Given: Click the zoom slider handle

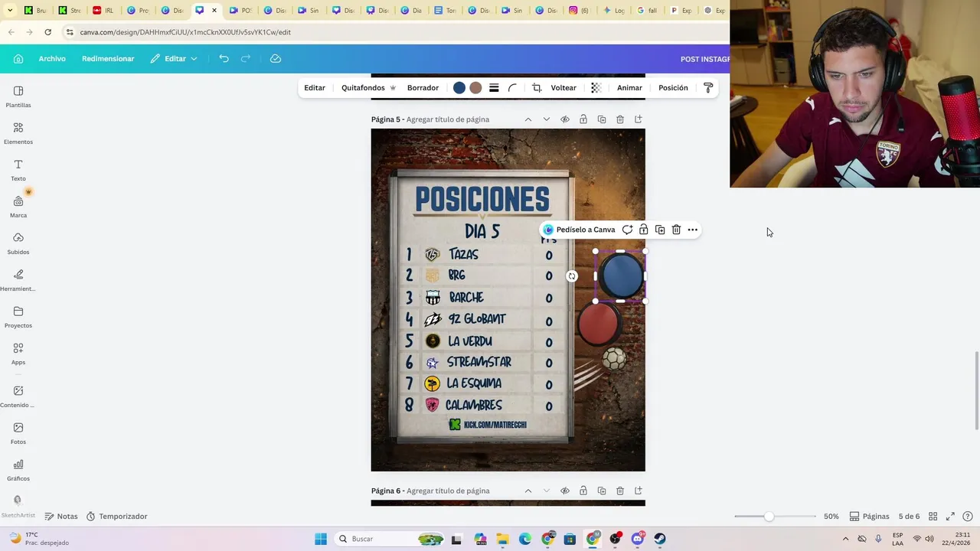Looking at the screenshot, I should click(x=769, y=517).
